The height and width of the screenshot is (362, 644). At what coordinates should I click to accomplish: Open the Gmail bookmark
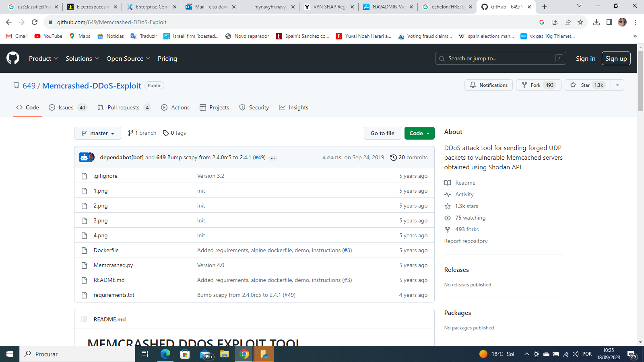[x=17, y=36]
